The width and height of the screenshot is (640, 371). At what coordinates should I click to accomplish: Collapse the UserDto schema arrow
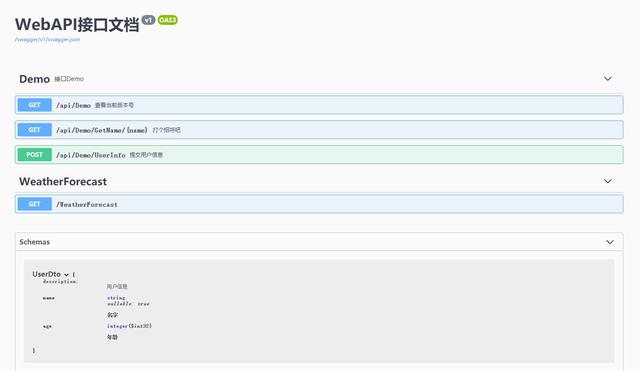point(66,275)
